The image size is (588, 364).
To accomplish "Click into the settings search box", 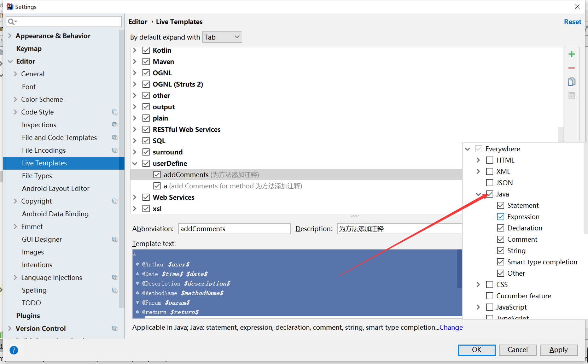I will [x=64, y=22].
